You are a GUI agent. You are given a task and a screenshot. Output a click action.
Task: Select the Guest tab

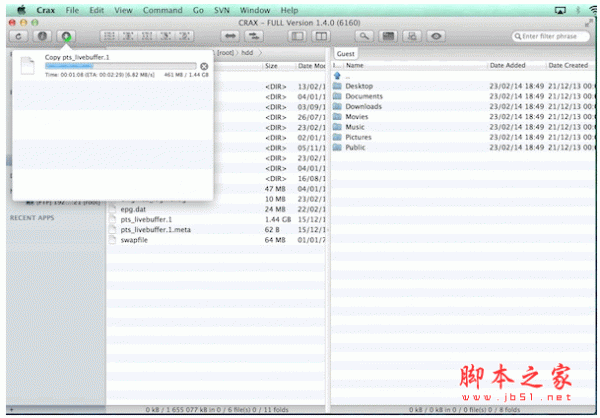[x=346, y=54]
